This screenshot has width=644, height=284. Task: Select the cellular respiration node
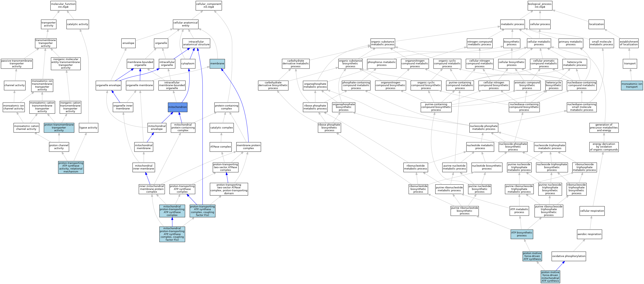592,211
